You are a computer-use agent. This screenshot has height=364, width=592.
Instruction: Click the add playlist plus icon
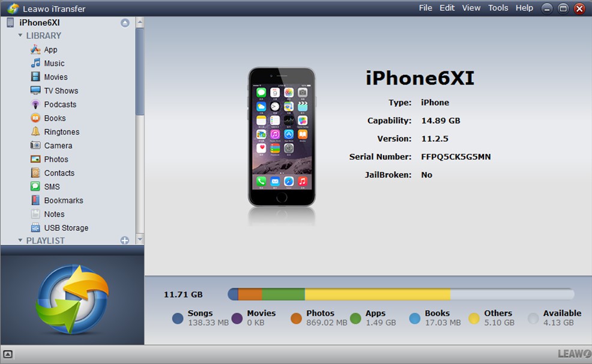tap(125, 240)
